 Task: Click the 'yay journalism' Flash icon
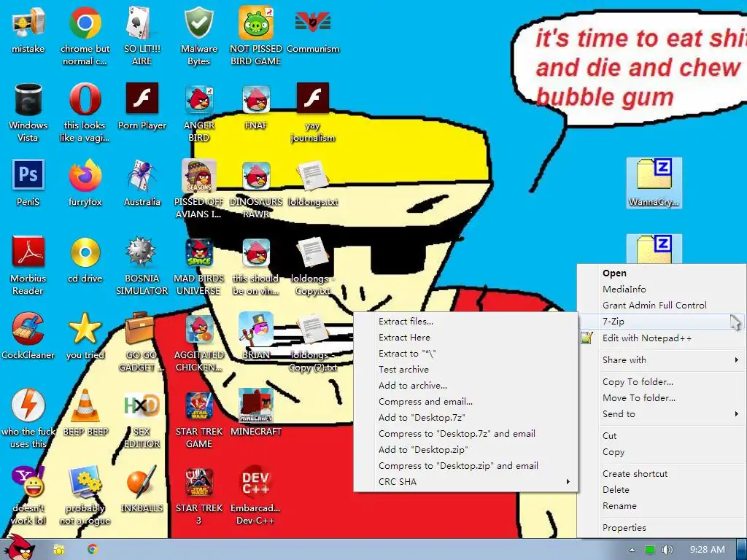[313, 98]
